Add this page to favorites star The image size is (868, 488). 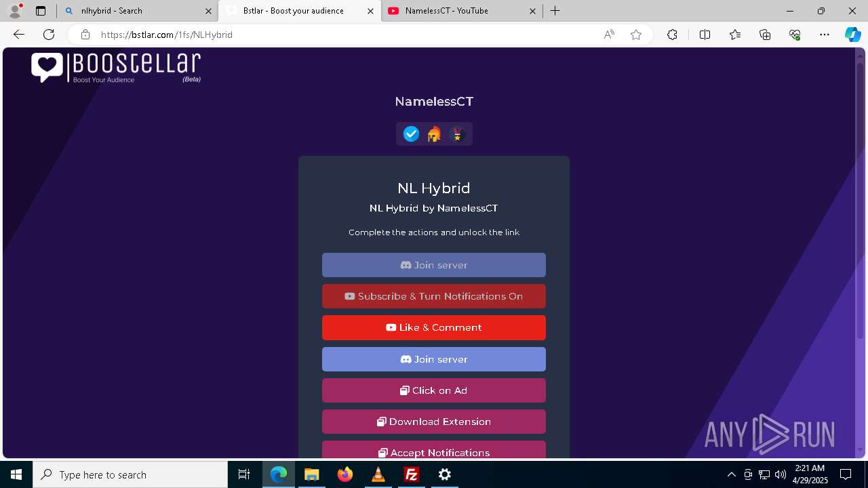[x=636, y=35]
